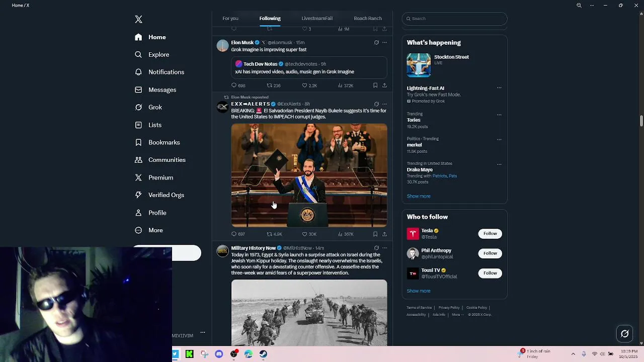Open the Grok floating button
Screen dimensions: 644x362
[624, 333]
